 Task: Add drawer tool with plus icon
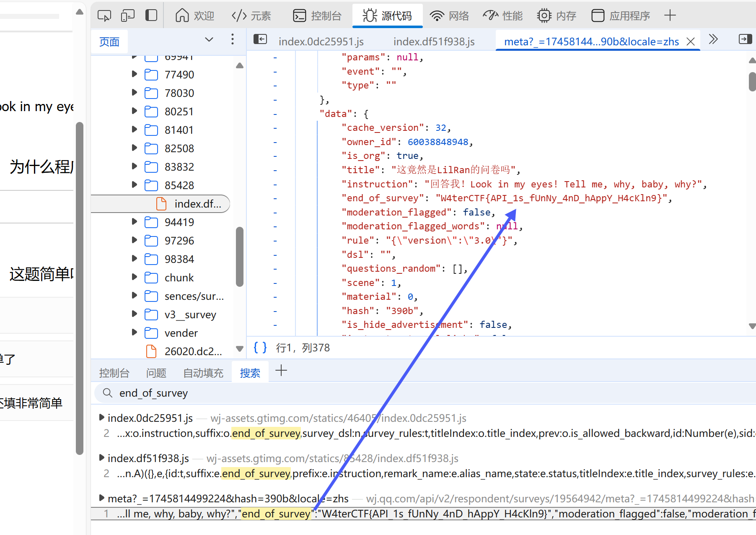click(x=281, y=371)
